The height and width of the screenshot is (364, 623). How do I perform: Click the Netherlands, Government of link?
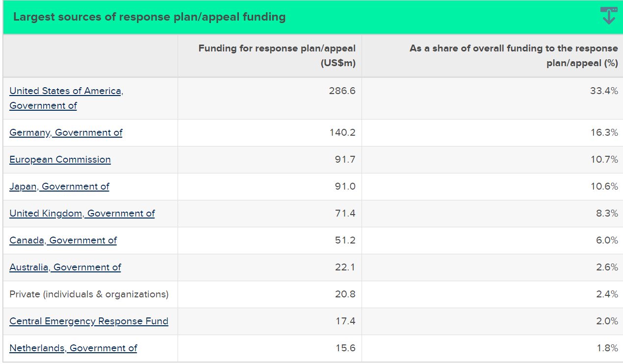[73, 348]
